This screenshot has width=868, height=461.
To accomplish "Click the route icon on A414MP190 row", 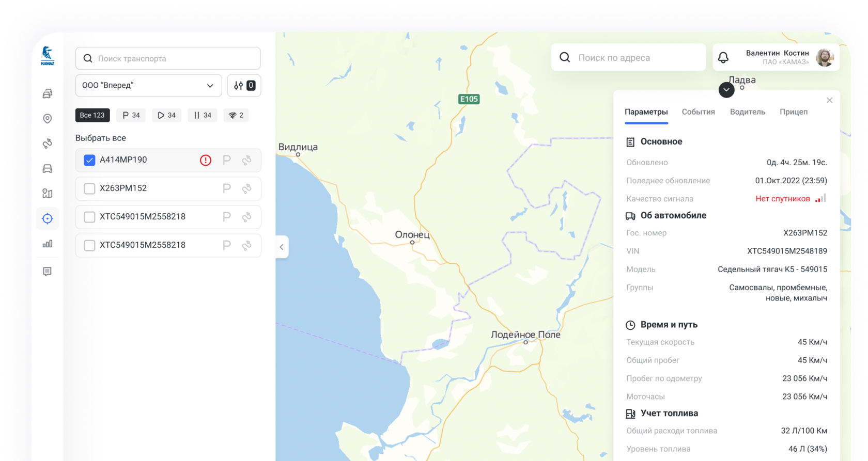I will 247,160.
